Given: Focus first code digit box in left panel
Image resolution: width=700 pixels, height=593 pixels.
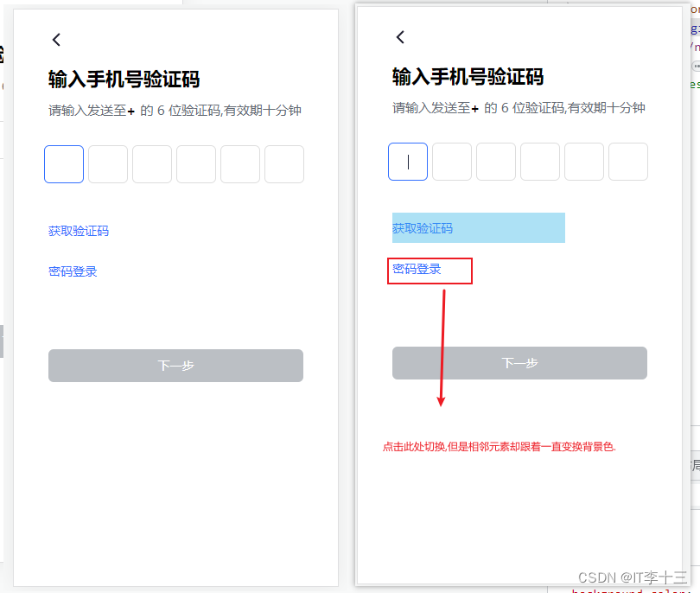Looking at the screenshot, I should click(x=64, y=164).
